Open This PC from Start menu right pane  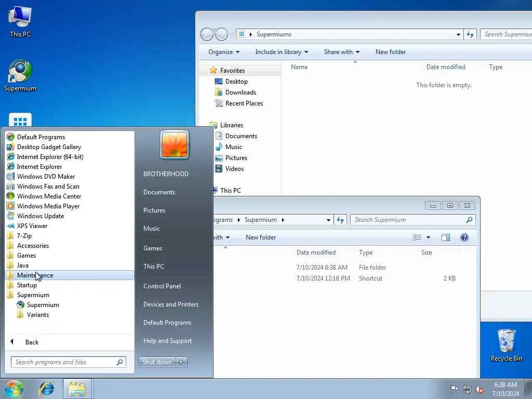[x=153, y=267]
